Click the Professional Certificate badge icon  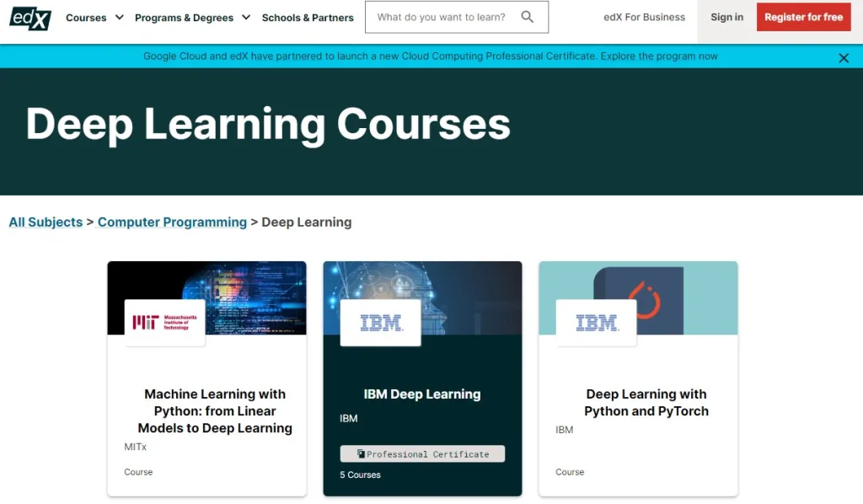tap(361, 454)
